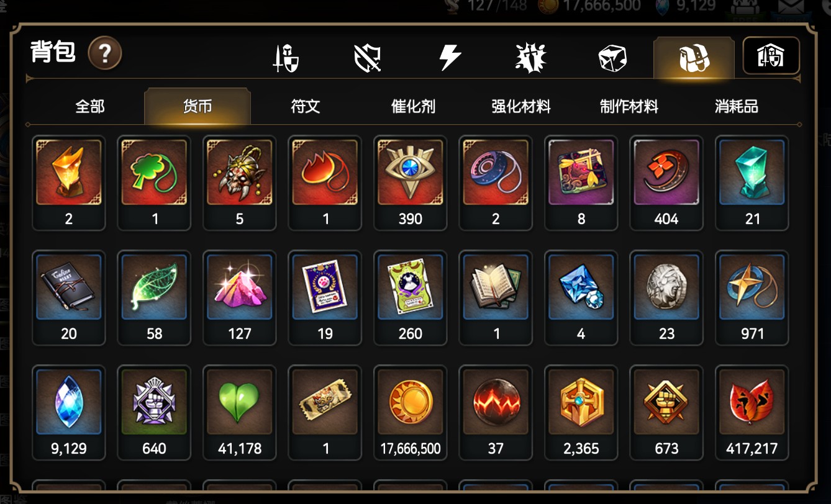Select the sword and shield equipment category
The height and width of the screenshot is (504, 831).
[286, 58]
